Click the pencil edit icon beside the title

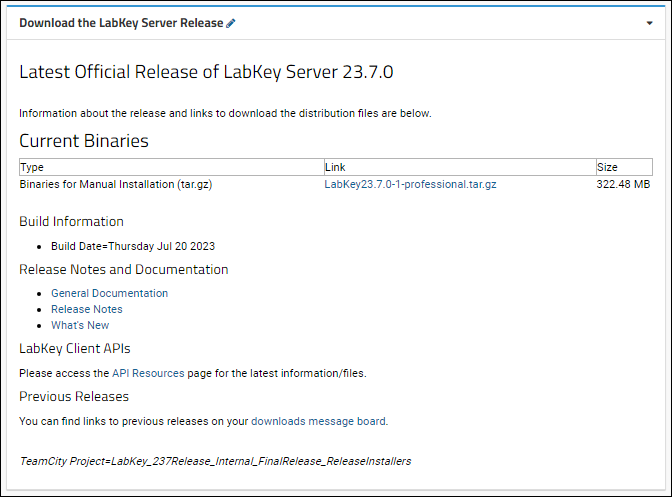click(x=231, y=23)
